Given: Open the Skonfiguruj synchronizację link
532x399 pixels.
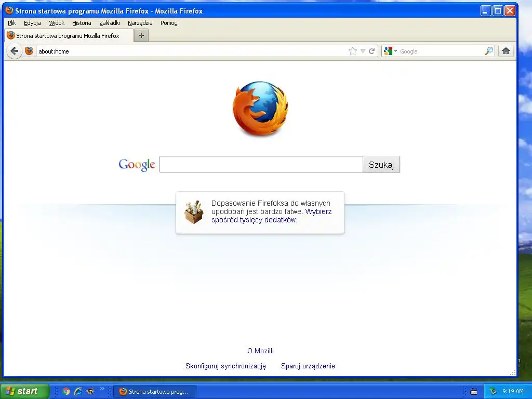Looking at the screenshot, I should pos(225,366).
